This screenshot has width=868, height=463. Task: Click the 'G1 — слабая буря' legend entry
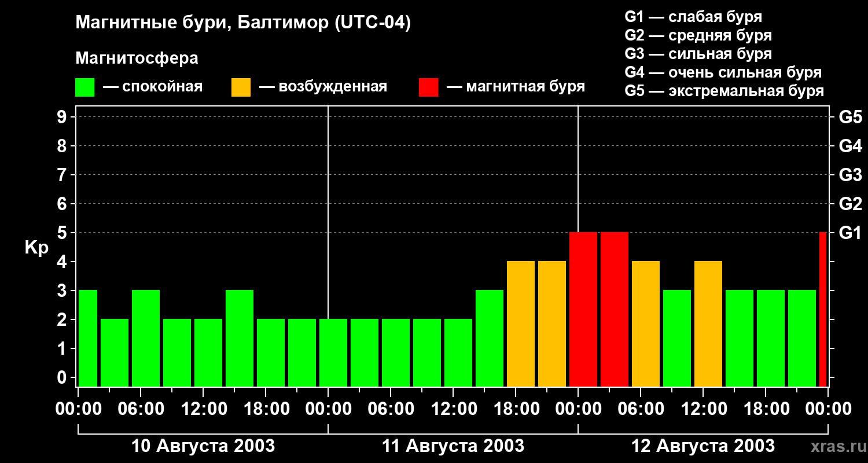(693, 17)
